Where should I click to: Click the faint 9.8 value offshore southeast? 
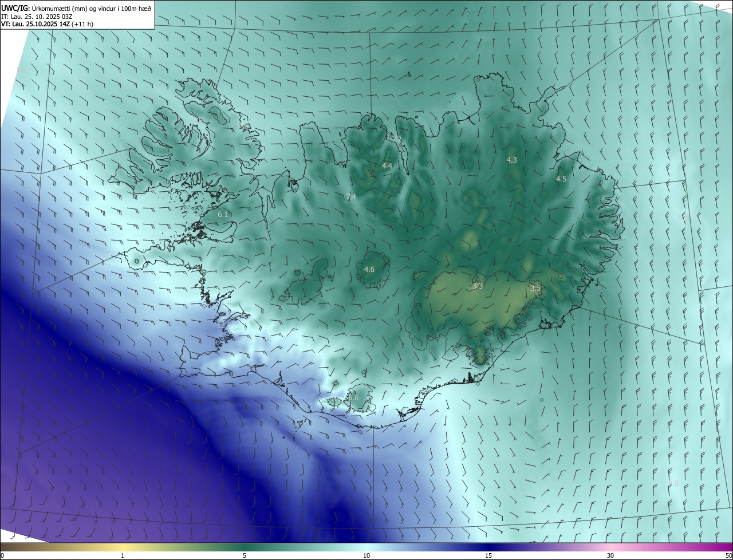coord(673,483)
